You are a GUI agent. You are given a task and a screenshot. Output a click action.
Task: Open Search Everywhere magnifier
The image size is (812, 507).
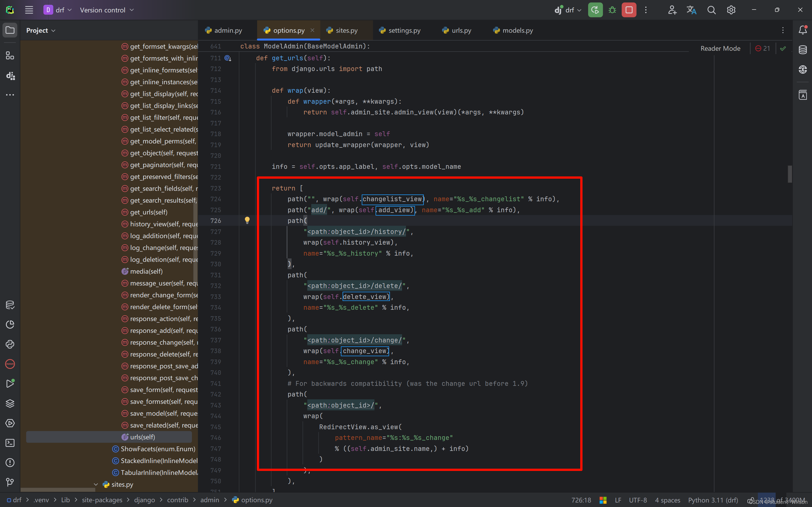711,10
